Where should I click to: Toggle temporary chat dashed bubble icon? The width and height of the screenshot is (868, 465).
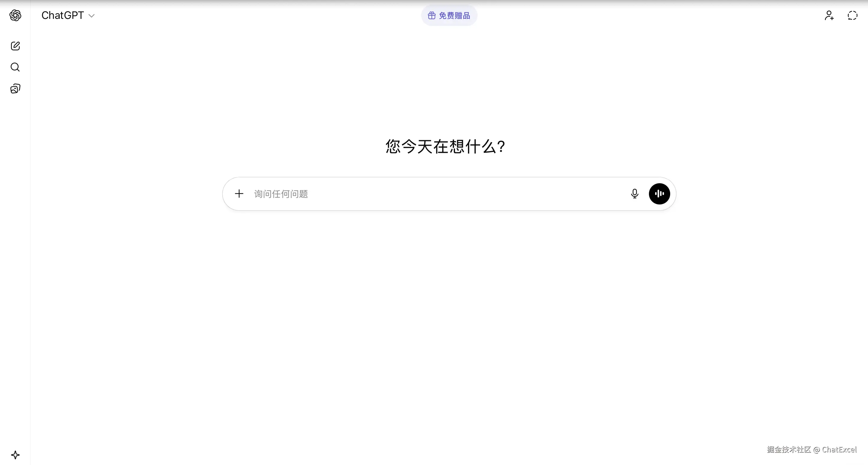point(853,15)
